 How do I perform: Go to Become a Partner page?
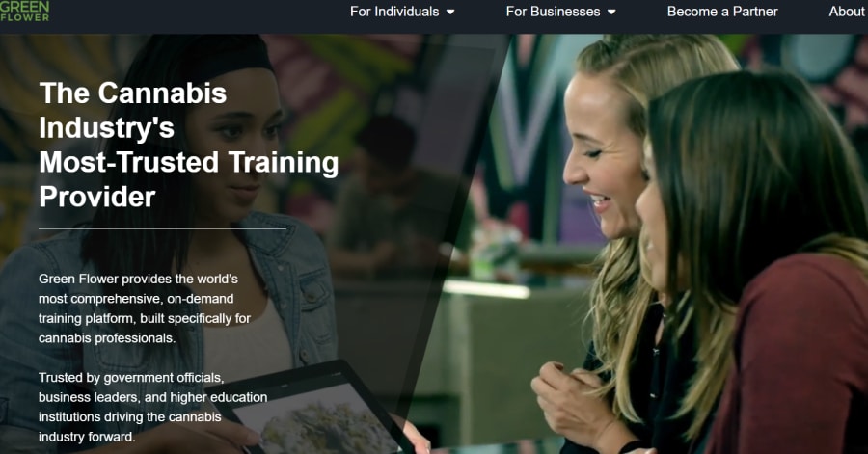(722, 12)
